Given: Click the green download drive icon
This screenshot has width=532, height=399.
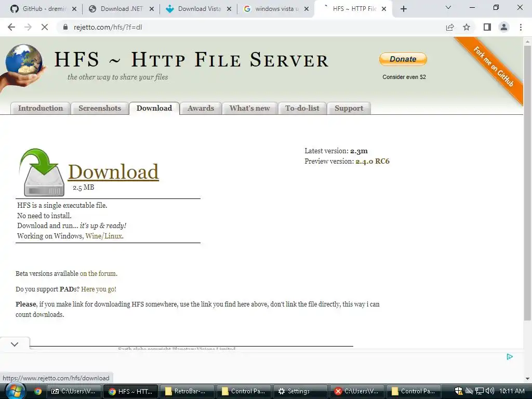Looking at the screenshot, I should click(x=42, y=172).
